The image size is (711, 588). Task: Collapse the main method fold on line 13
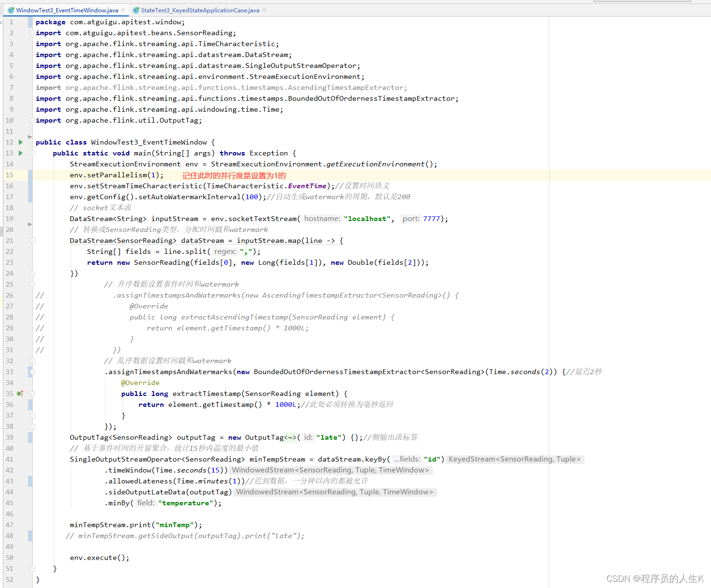[32, 153]
